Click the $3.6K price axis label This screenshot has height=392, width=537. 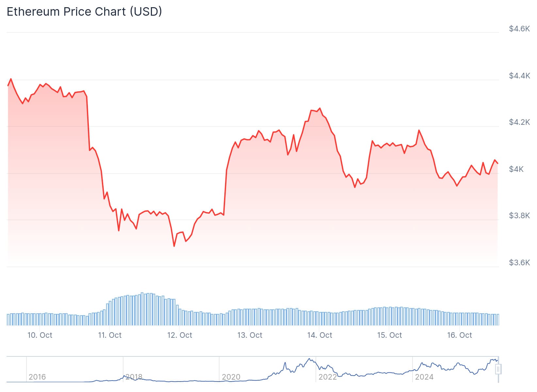pyautogui.click(x=519, y=263)
